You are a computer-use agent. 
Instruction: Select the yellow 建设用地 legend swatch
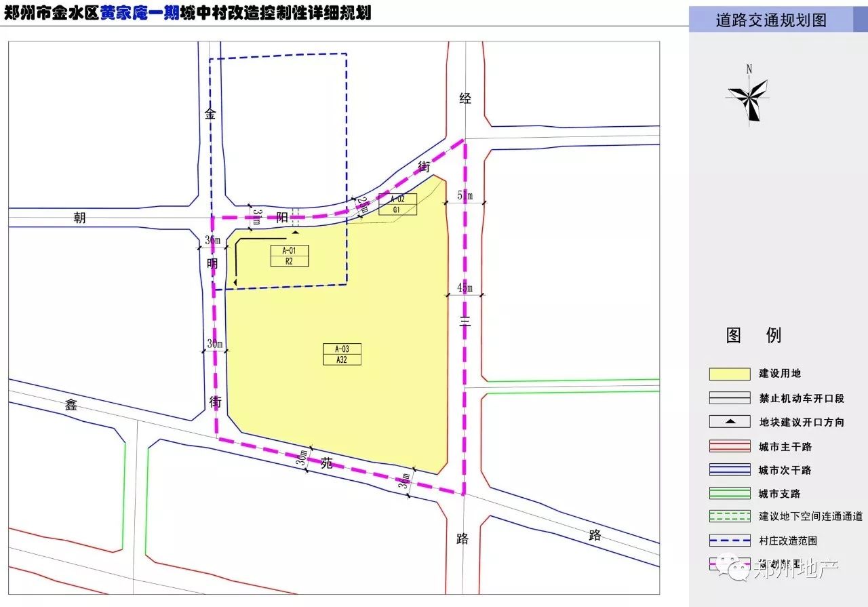point(730,374)
